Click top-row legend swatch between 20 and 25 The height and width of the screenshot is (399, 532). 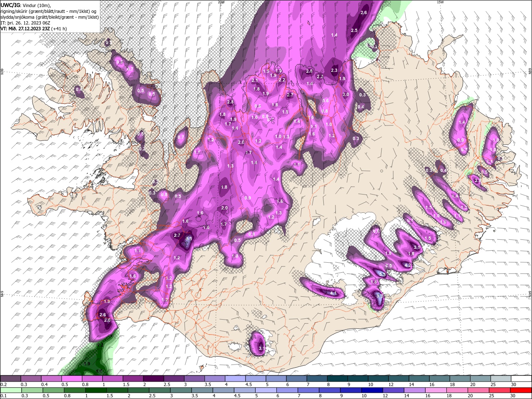pos(480,379)
